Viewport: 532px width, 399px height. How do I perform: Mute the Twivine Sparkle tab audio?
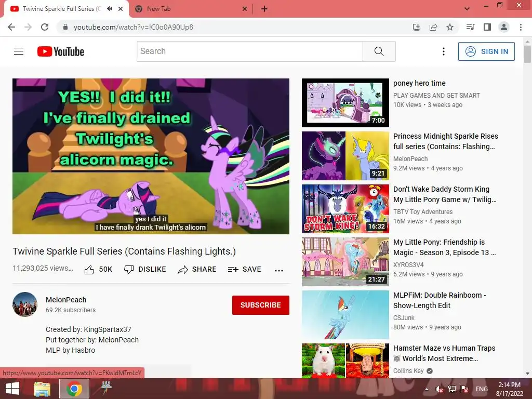(109, 9)
